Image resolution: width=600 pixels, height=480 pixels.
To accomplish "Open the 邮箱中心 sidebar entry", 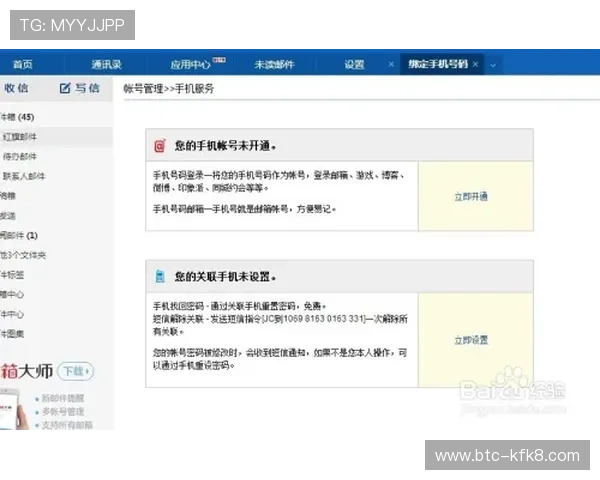I will [12, 294].
